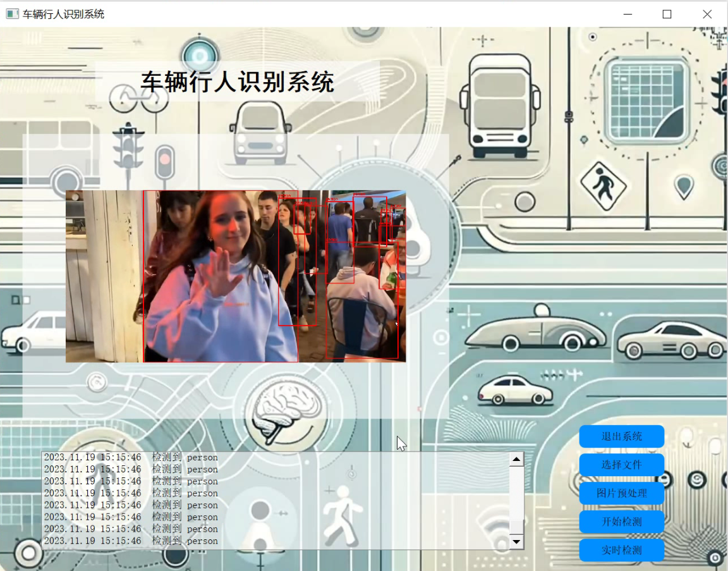Start detection with 开始检测
The image size is (728, 571).
click(x=621, y=521)
